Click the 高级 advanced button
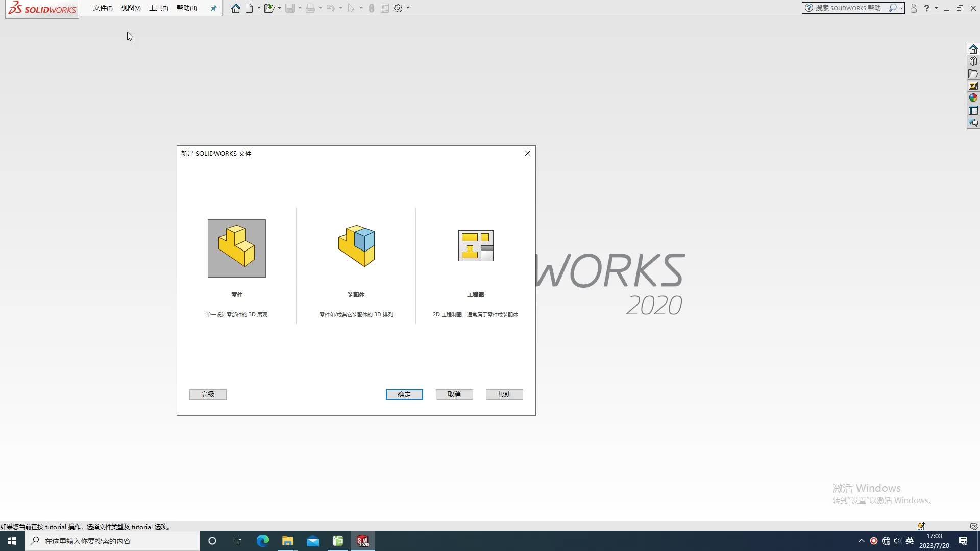The image size is (980, 551). point(208,394)
